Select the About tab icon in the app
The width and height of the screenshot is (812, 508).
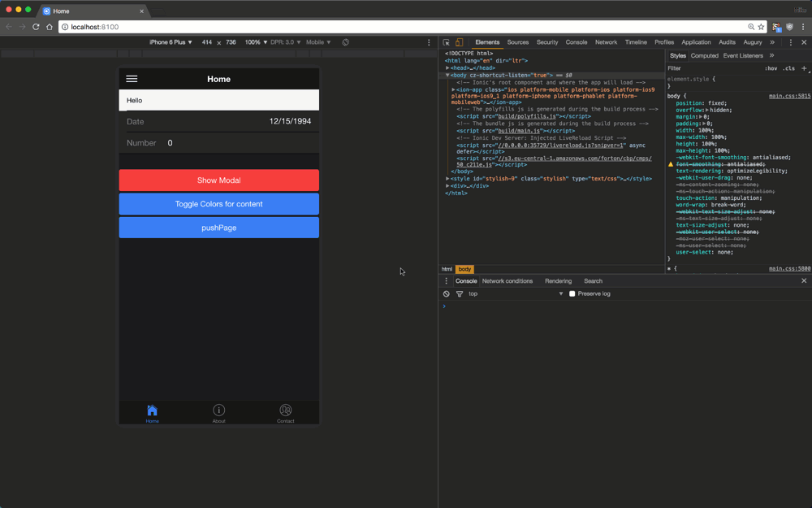tap(218, 410)
